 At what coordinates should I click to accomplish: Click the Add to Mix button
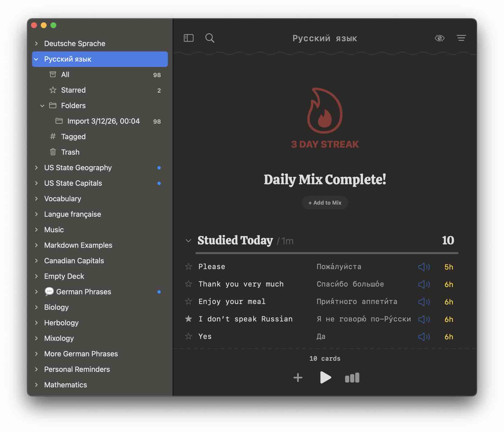click(324, 203)
